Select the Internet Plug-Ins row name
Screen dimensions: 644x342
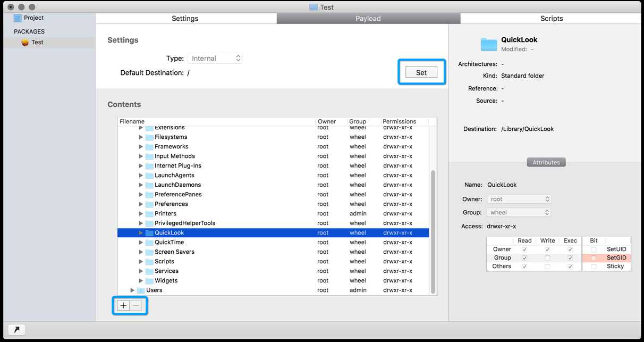(178, 166)
